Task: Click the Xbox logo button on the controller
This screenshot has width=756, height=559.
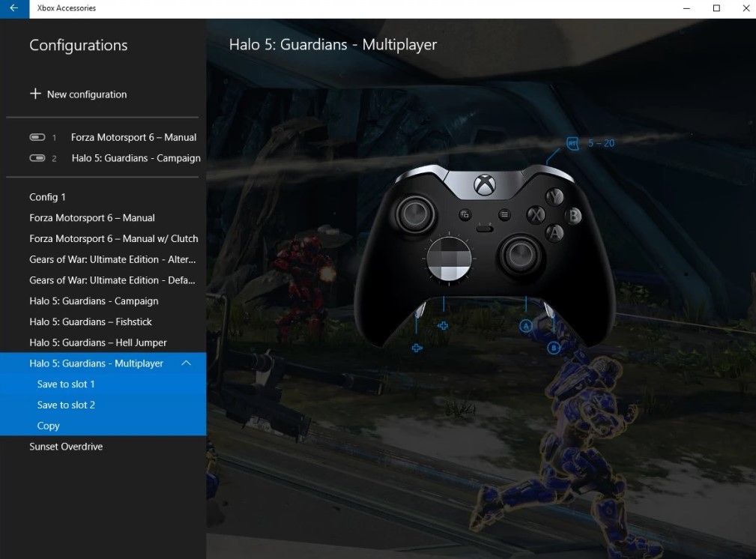Action: pos(485,185)
